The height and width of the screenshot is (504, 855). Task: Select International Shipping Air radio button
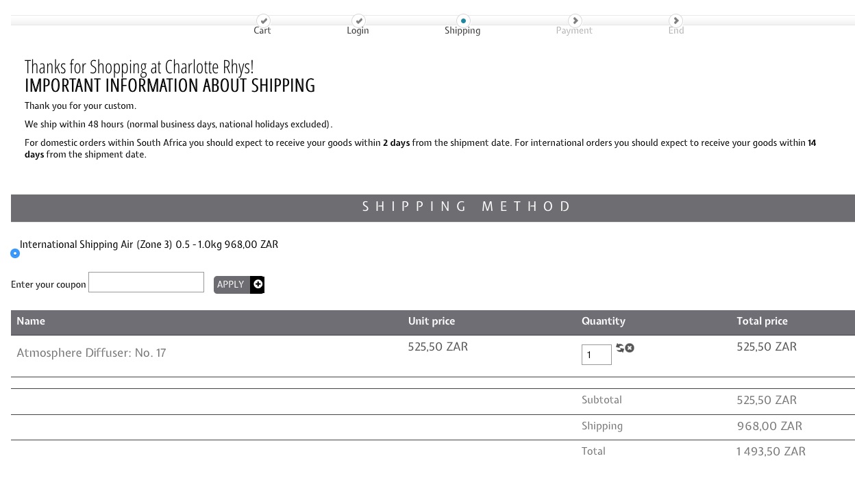15,253
